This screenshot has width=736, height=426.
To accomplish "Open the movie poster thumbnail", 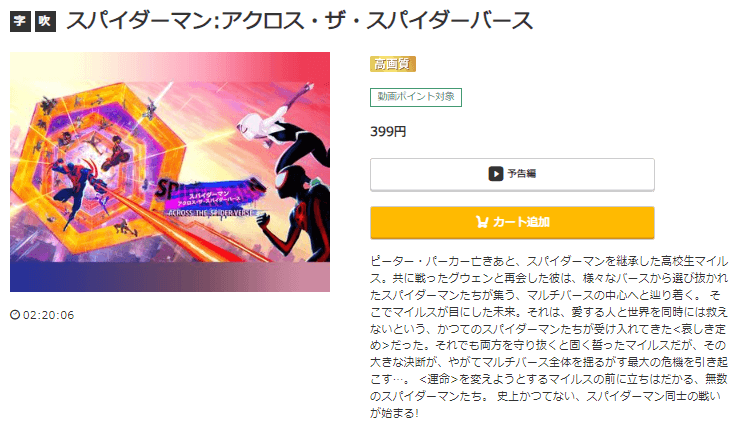I will pyautogui.click(x=170, y=172).
